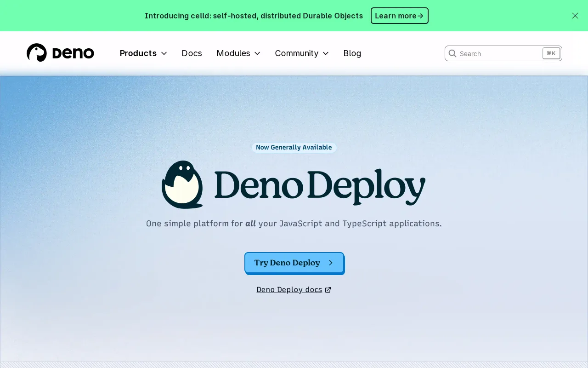Expand the Products dropdown menu

point(143,53)
